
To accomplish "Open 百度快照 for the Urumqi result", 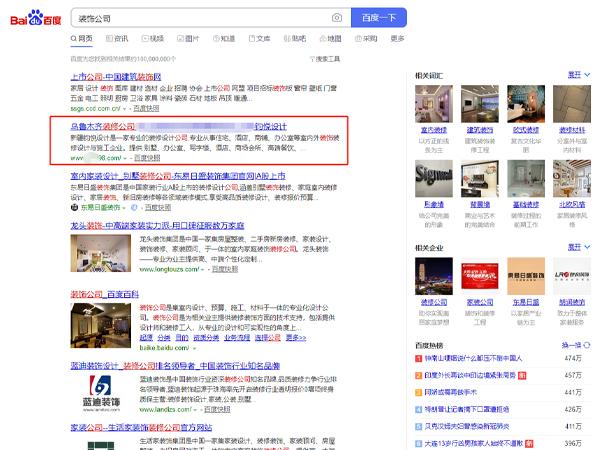I will 147,158.
